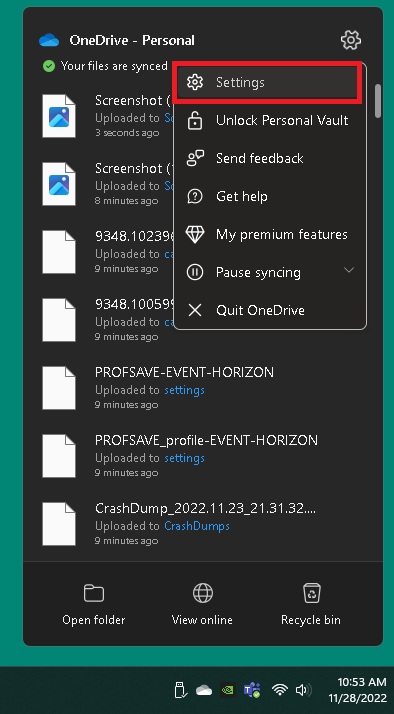Click the X icon beside Quit OneDrive

(x=195, y=311)
